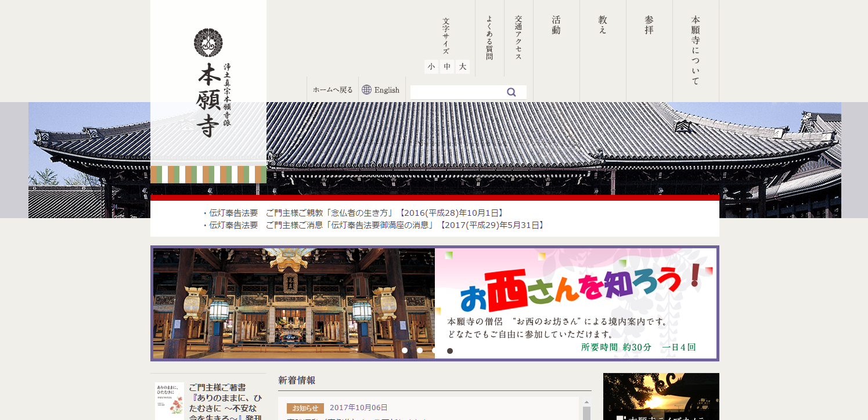This screenshot has height=420, width=868.
Task: Open the 教え menu item
Action: tap(603, 26)
